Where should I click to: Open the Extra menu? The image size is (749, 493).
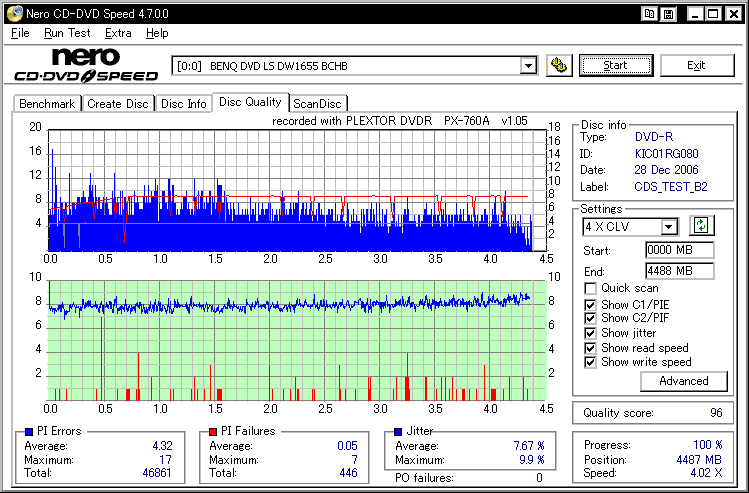tap(118, 33)
